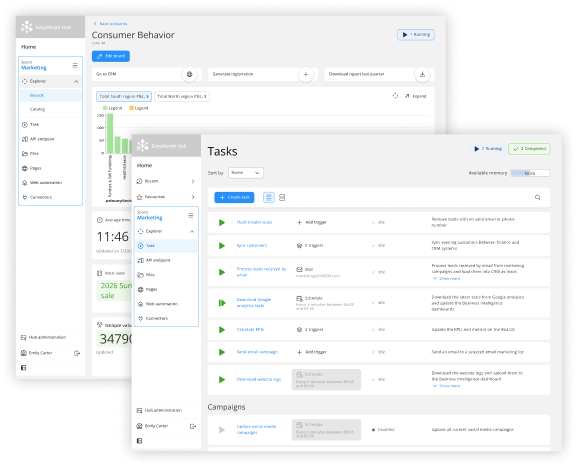Run the Flush invalid leads task
This screenshot has width=578, height=467.
pyautogui.click(x=222, y=223)
